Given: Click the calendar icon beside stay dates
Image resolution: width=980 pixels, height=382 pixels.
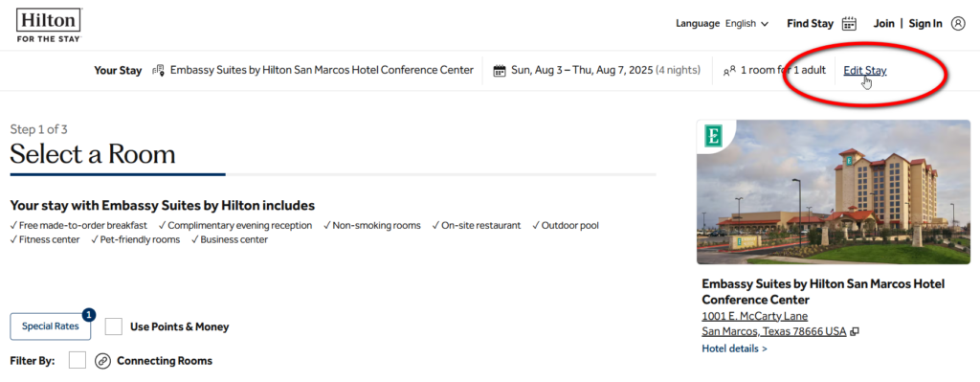Looking at the screenshot, I should click(500, 70).
